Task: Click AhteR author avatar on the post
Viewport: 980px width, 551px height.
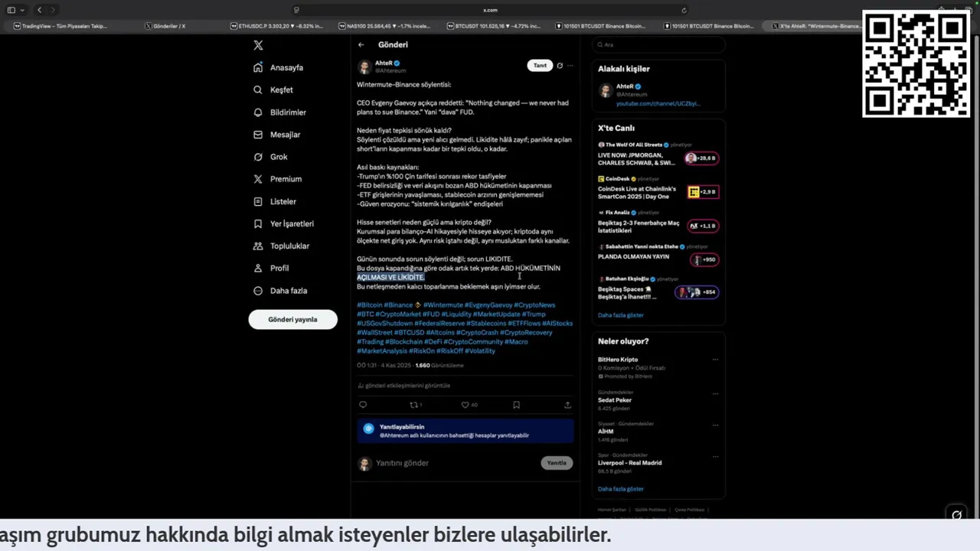Action: (364, 67)
